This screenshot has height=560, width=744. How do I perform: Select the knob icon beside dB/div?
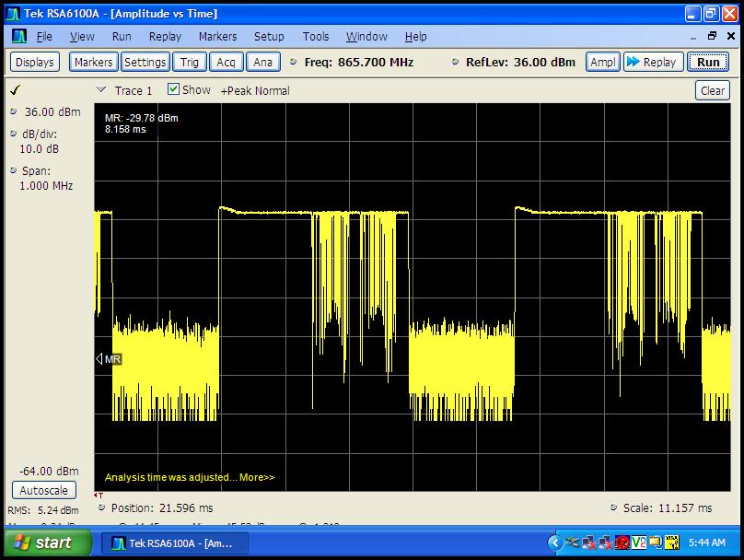click(x=13, y=134)
